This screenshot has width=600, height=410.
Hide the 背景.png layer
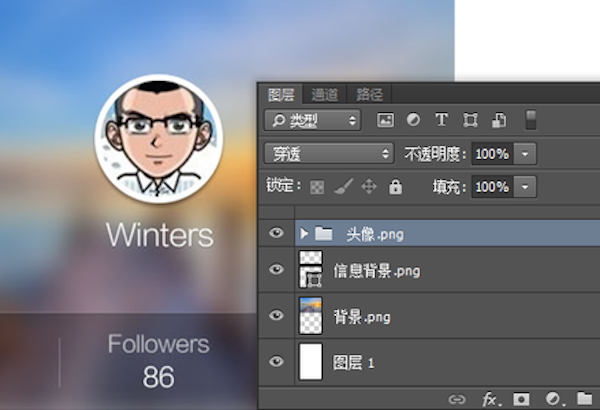pos(276,315)
